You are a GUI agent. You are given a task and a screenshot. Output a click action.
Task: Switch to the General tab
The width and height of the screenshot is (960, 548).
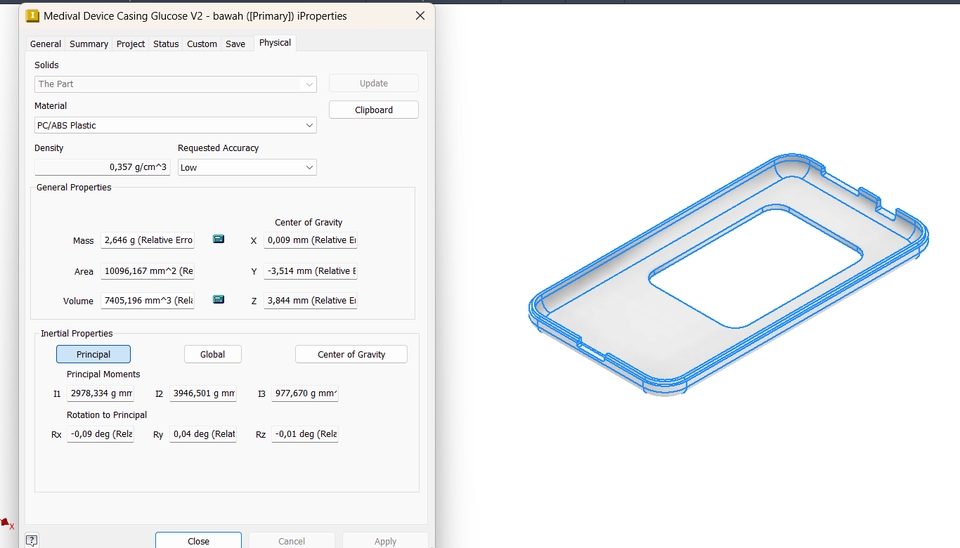coord(45,44)
